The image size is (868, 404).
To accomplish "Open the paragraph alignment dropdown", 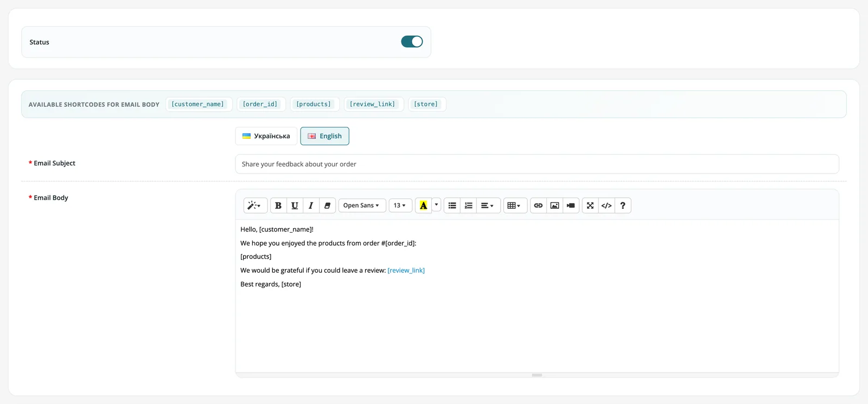I will [488, 206].
